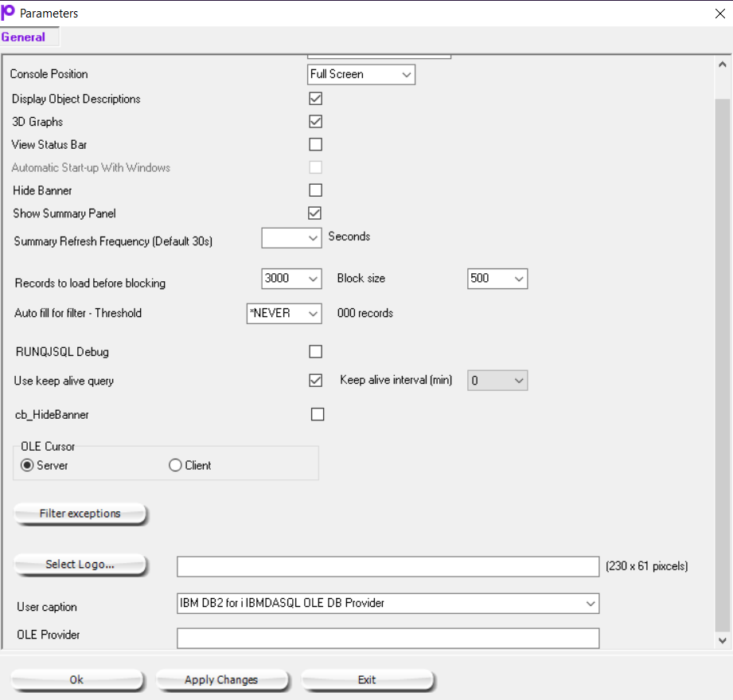This screenshot has width=733, height=700.
Task: Click the Parameters app icon in title bar
Action: tap(9, 13)
